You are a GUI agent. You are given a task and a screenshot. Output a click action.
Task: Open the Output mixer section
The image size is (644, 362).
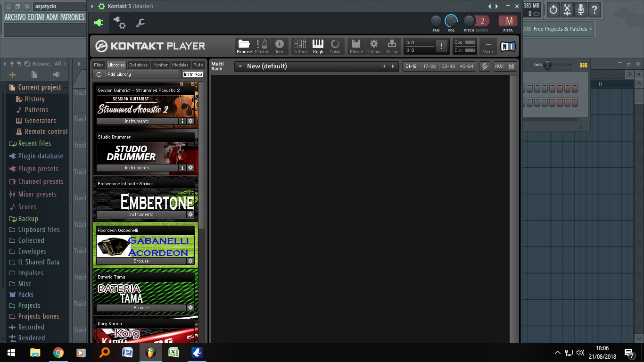(x=300, y=46)
